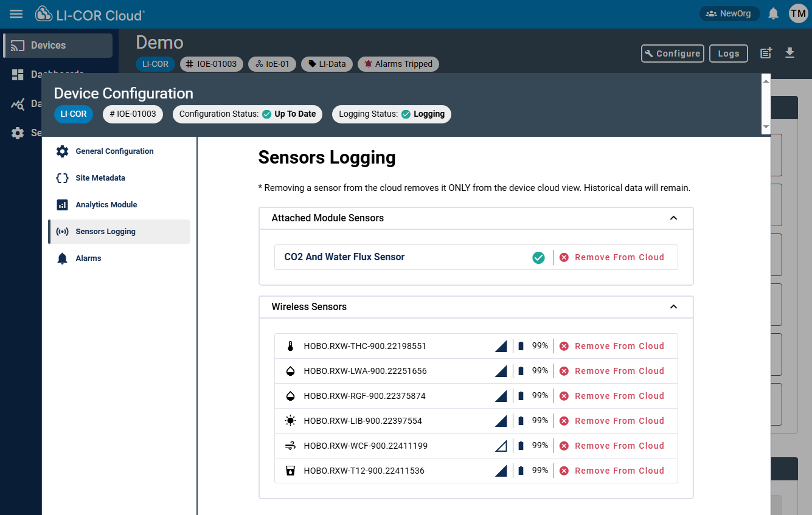
Task: Click the notification bell icon
Action: [x=773, y=13]
